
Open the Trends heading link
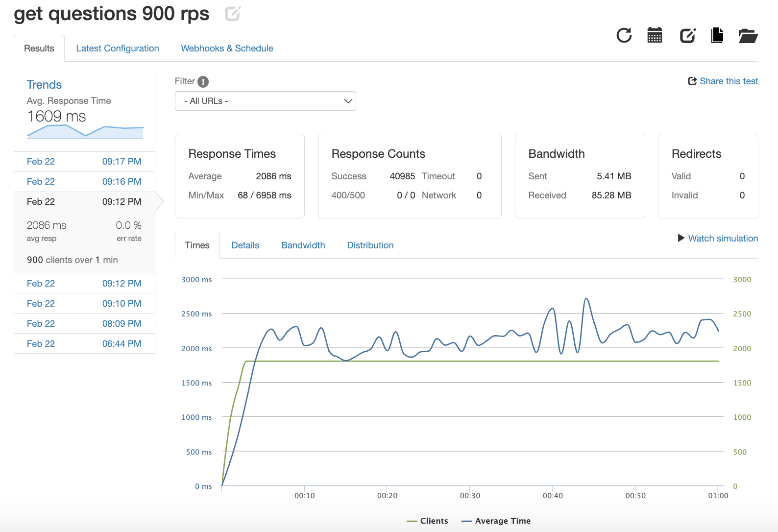pyautogui.click(x=44, y=85)
